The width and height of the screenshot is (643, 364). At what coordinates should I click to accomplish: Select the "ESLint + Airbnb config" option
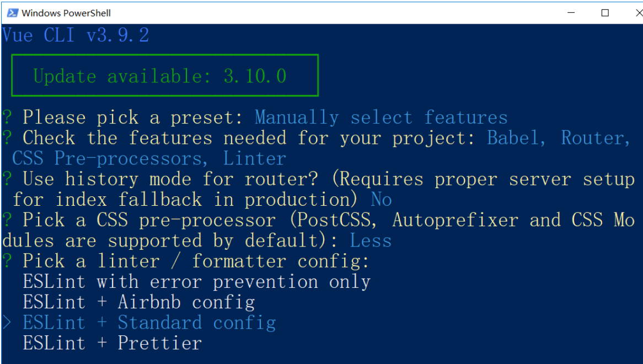coord(139,302)
